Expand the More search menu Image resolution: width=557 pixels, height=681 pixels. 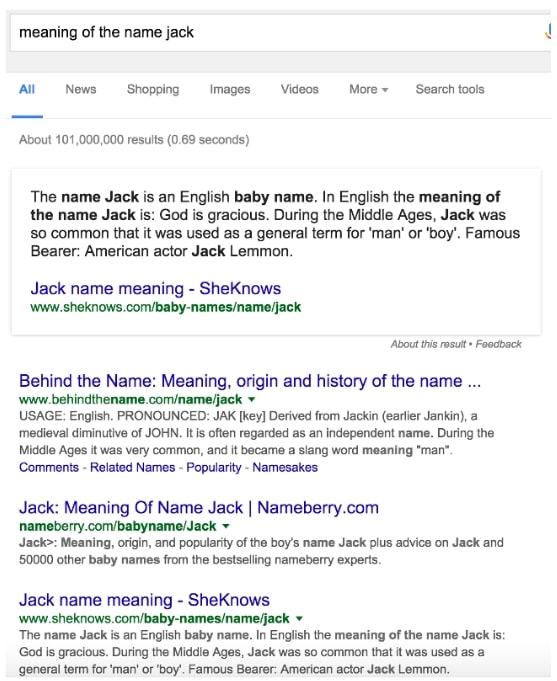coord(368,89)
